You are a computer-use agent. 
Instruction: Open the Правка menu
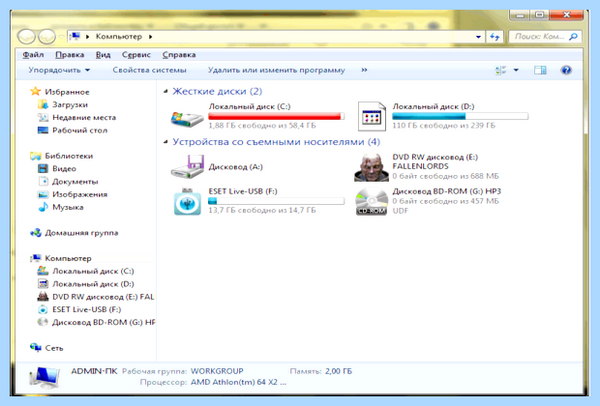click(70, 55)
